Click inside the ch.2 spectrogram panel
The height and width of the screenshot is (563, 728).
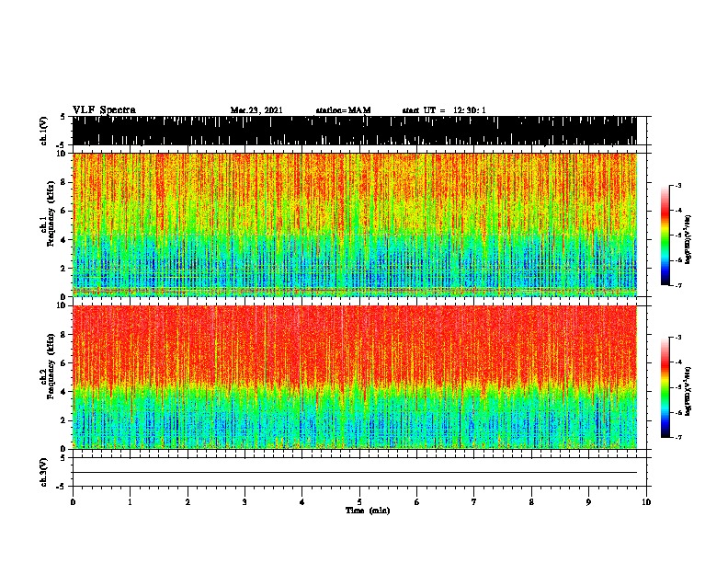coord(355,377)
